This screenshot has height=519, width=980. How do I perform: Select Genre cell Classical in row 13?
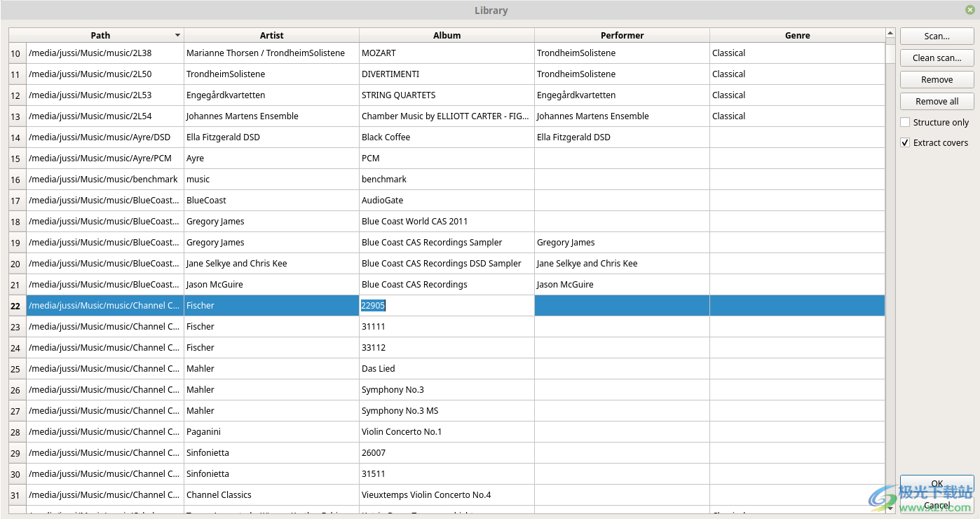798,116
